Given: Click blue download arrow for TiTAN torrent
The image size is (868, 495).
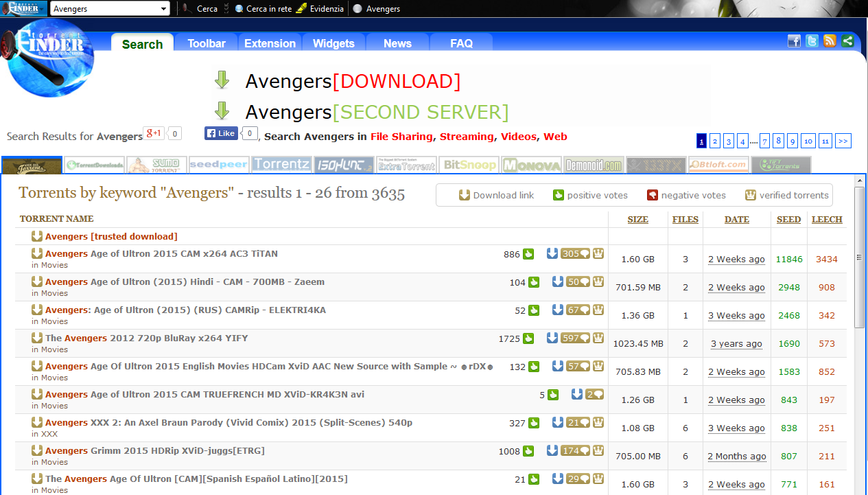Looking at the screenshot, I should [x=552, y=253].
